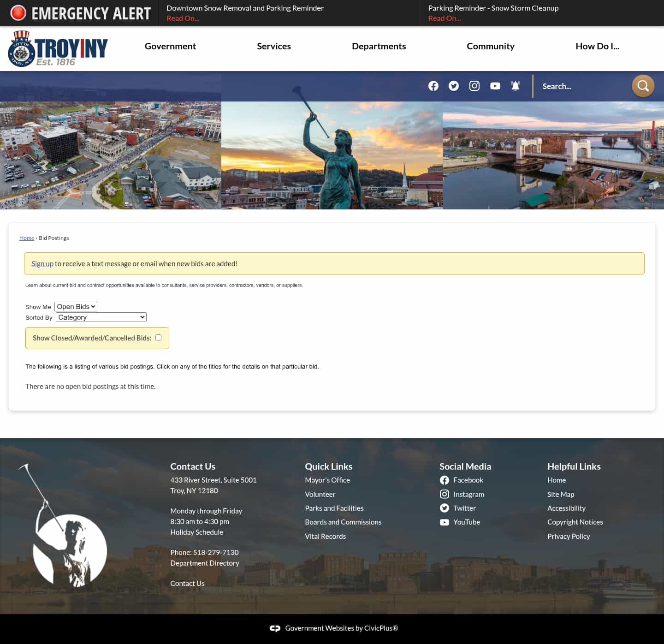Change the Sorted By Category dropdown
The height and width of the screenshot is (644, 664).
coord(101,317)
